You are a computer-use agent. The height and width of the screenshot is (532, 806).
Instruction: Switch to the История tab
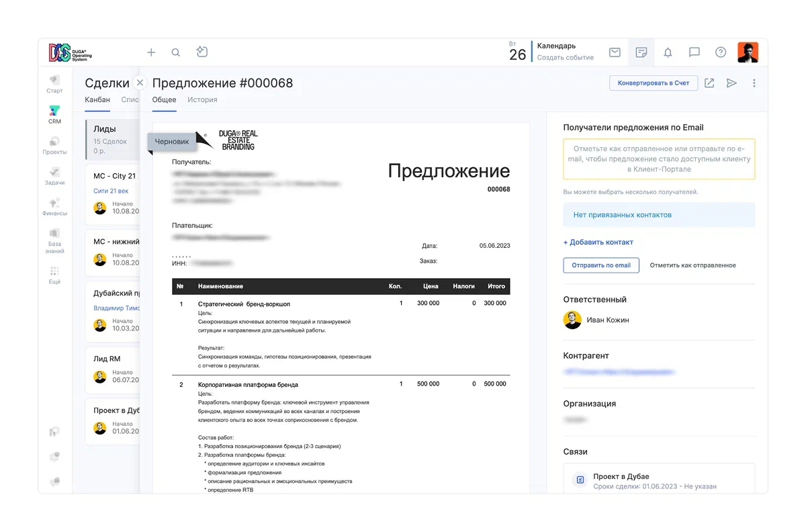click(202, 100)
